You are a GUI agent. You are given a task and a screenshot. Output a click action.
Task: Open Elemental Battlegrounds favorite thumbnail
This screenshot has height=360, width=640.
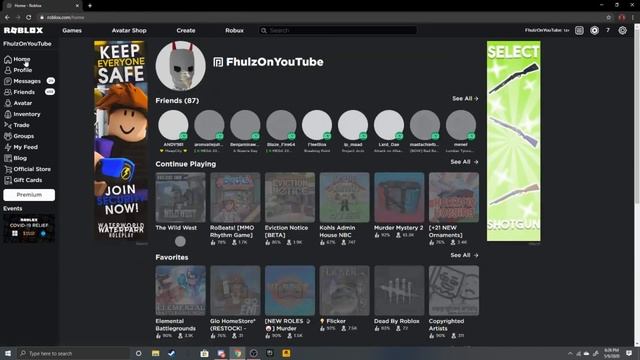click(x=180, y=291)
